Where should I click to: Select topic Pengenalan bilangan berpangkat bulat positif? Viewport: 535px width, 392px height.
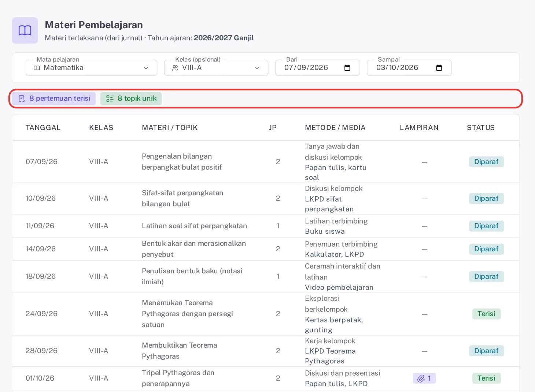click(x=182, y=162)
